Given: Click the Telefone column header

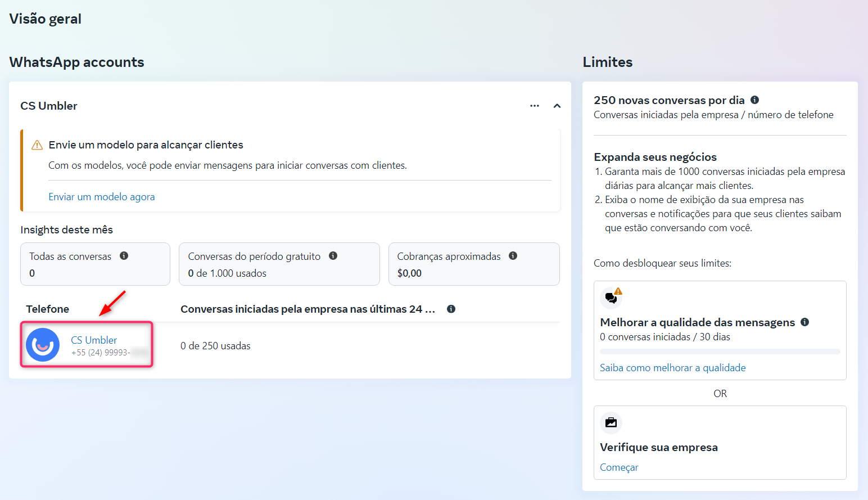Looking at the screenshot, I should (48, 309).
